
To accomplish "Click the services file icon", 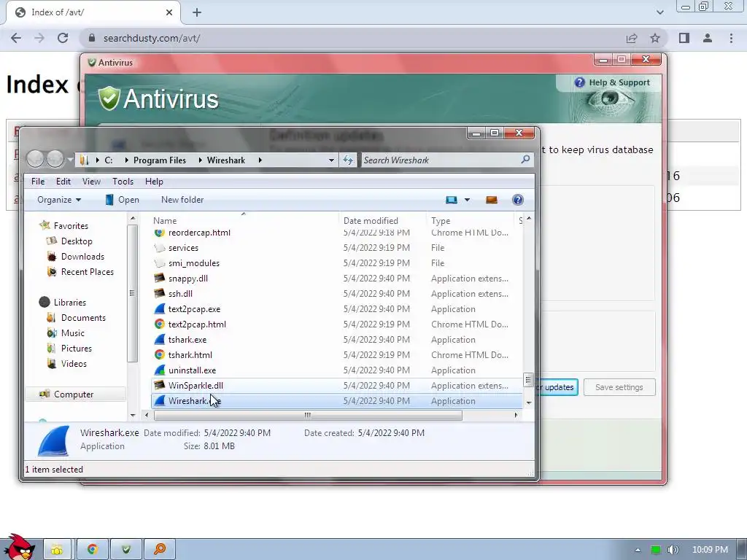I will (x=160, y=248).
